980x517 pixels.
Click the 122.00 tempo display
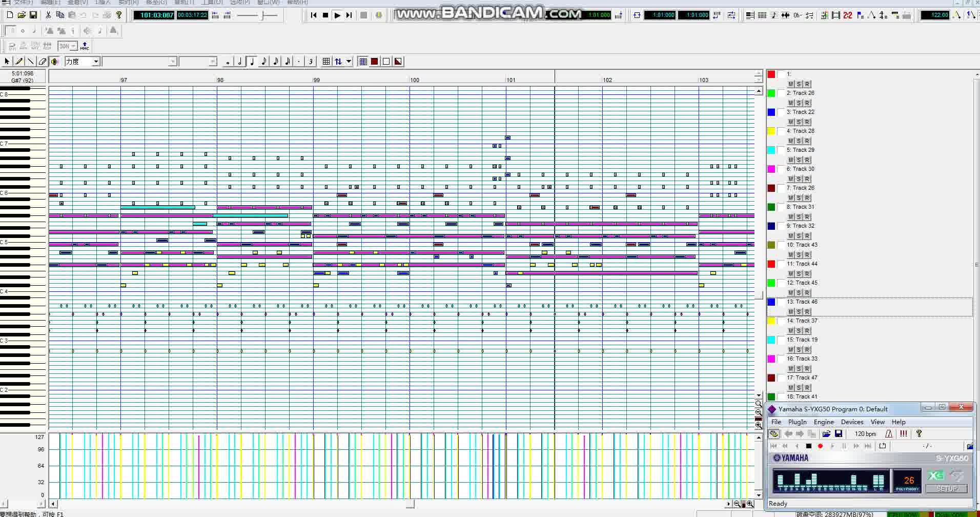[935, 15]
